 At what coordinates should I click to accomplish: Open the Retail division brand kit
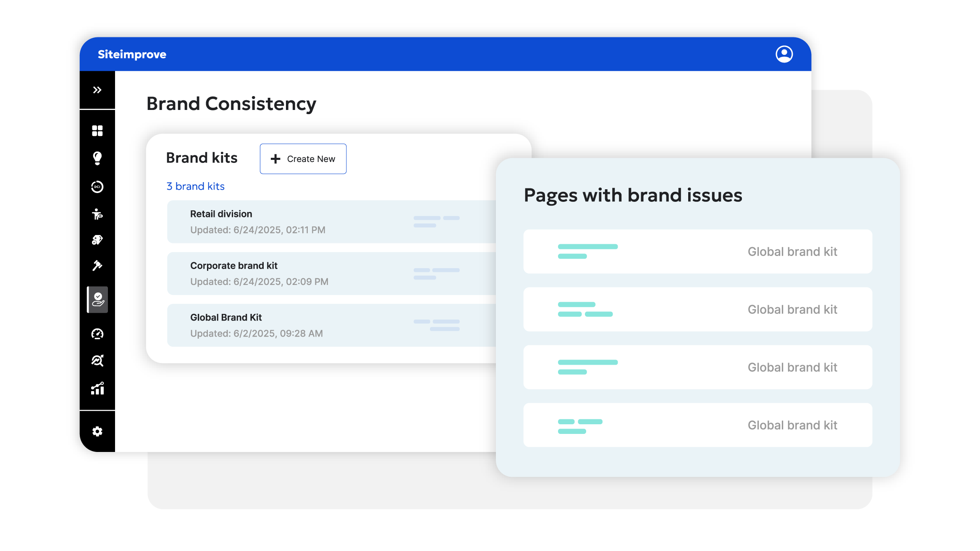click(332, 222)
